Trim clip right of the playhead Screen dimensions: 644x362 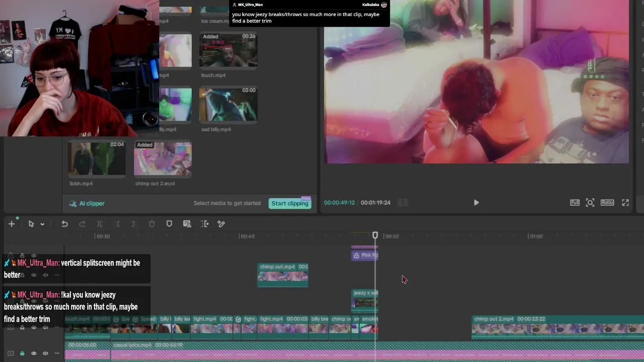134,224
